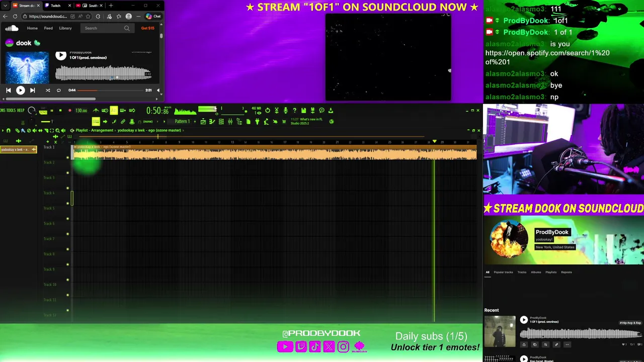644x362 pixels.
Task: Open the snap '(none)' dropdown
Action: (147, 121)
